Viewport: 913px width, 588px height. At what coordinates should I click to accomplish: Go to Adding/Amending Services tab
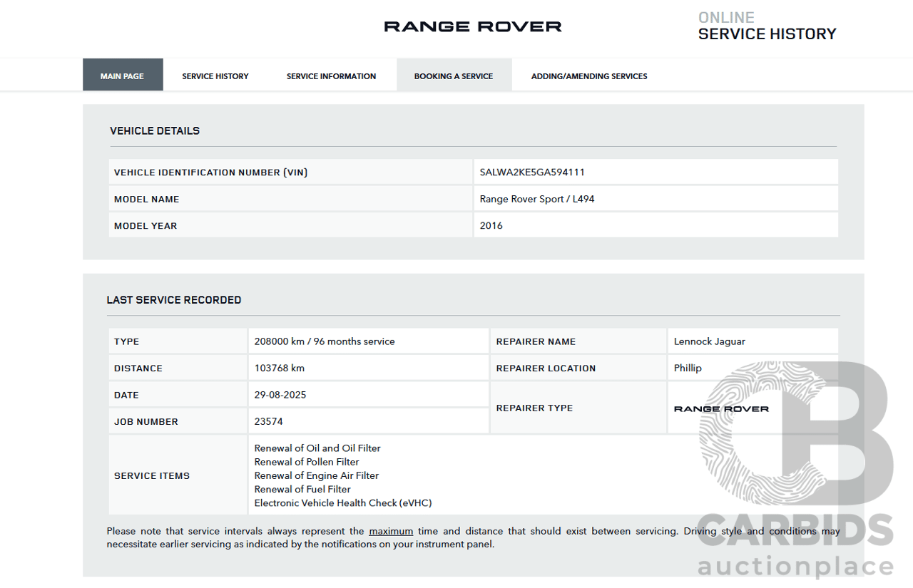pyautogui.click(x=589, y=76)
